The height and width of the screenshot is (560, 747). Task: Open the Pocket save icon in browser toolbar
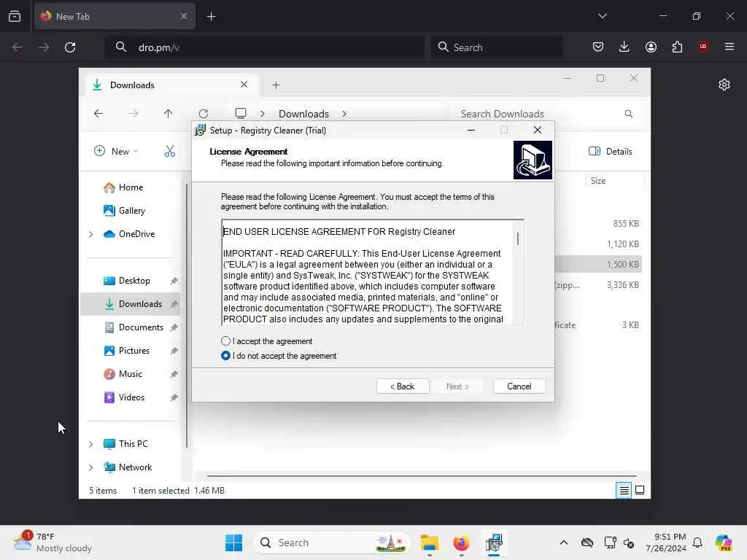coord(598,47)
